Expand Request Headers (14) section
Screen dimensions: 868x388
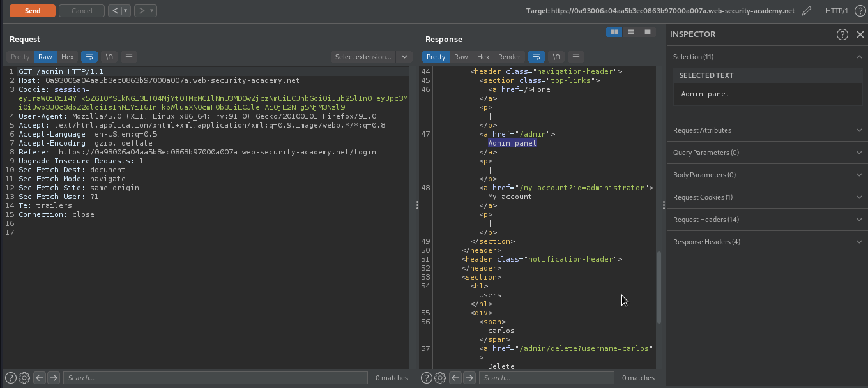766,220
